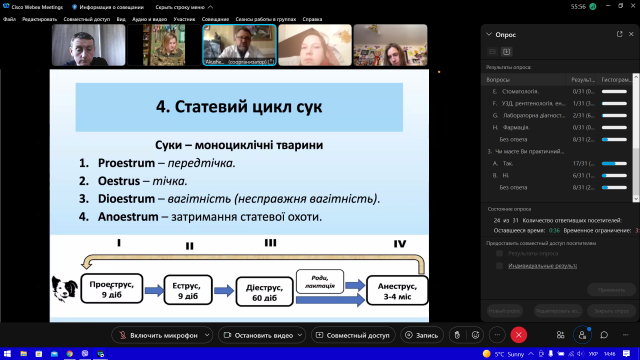
Task: Check the Результаты опроса checkbox
Action: pos(499,253)
